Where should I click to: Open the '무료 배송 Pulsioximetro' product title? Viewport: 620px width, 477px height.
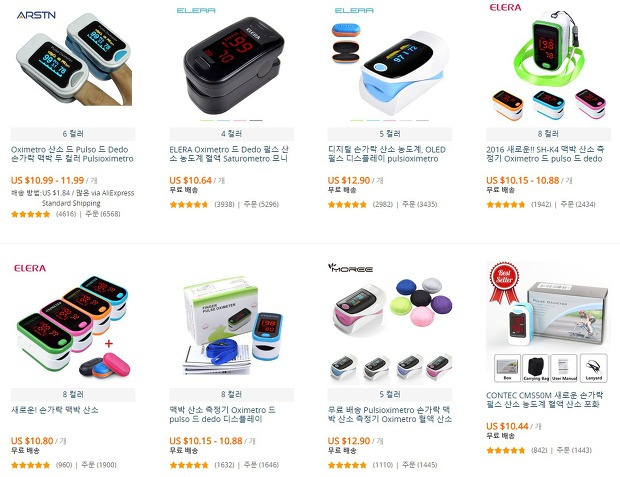pyautogui.click(x=389, y=414)
